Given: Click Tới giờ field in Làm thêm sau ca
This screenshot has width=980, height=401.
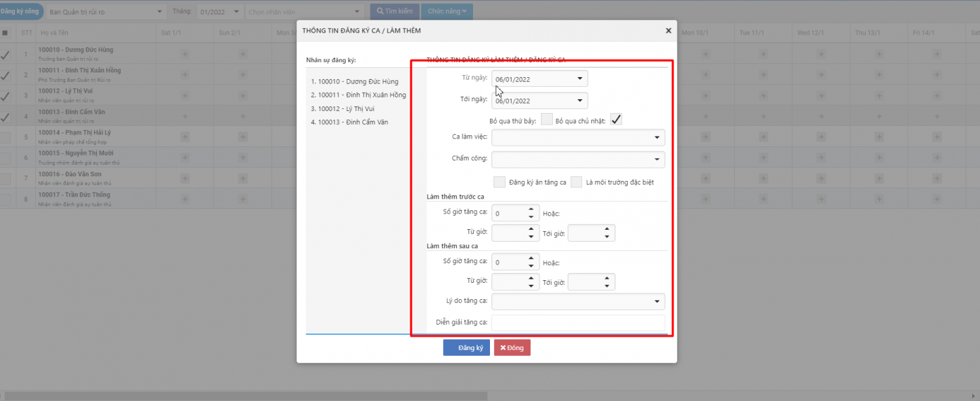Looking at the screenshot, I should [x=586, y=281].
